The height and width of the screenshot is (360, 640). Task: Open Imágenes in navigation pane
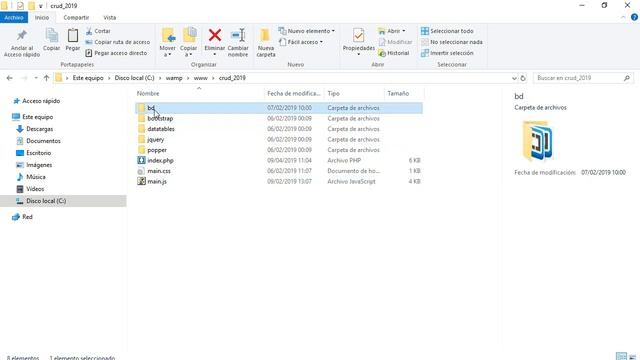[34, 165]
